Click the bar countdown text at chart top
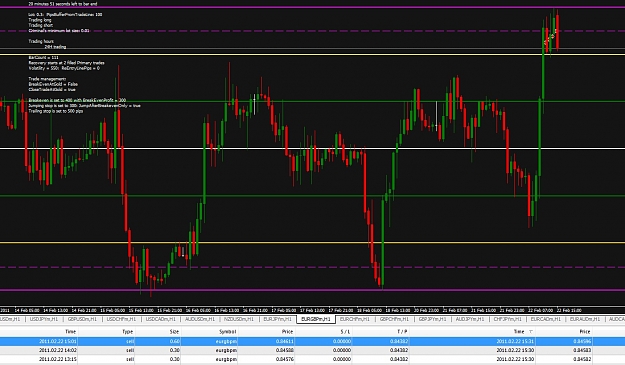The height and width of the screenshot is (365, 625). coord(63,4)
